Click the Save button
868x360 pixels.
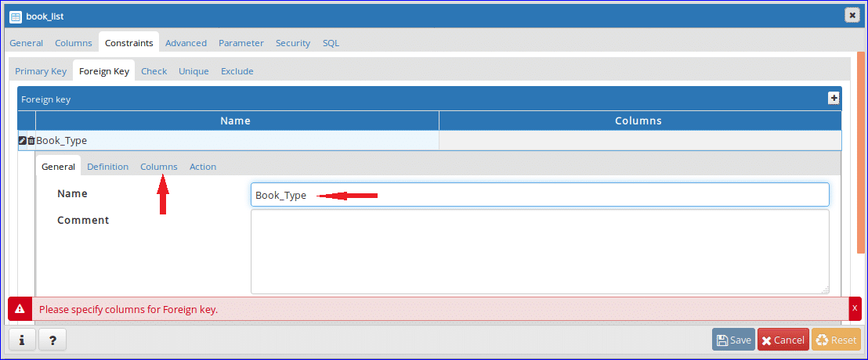coord(733,340)
